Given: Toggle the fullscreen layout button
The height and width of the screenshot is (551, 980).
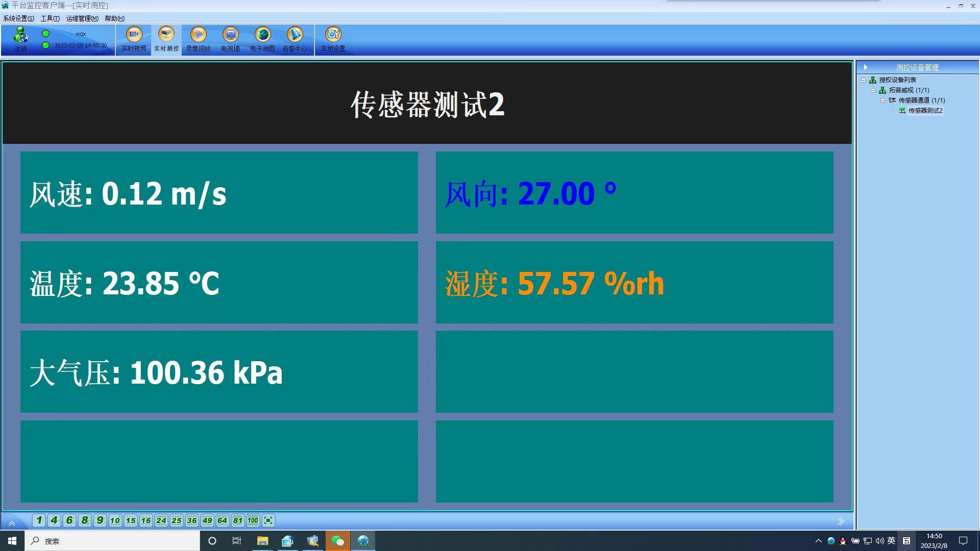Looking at the screenshot, I should pos(268,520).
